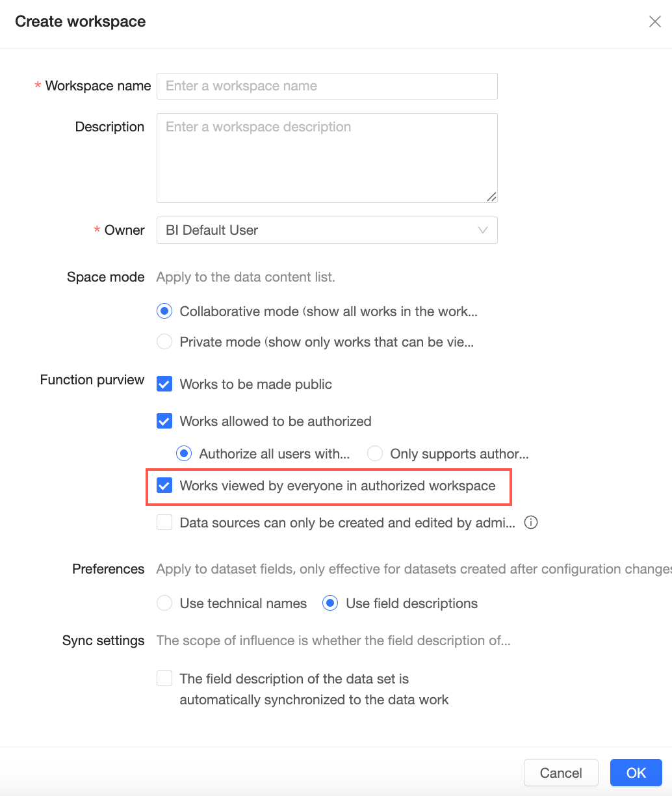
Task: Click the info icon beside Data sources option
Action: [x=531, y=522]
